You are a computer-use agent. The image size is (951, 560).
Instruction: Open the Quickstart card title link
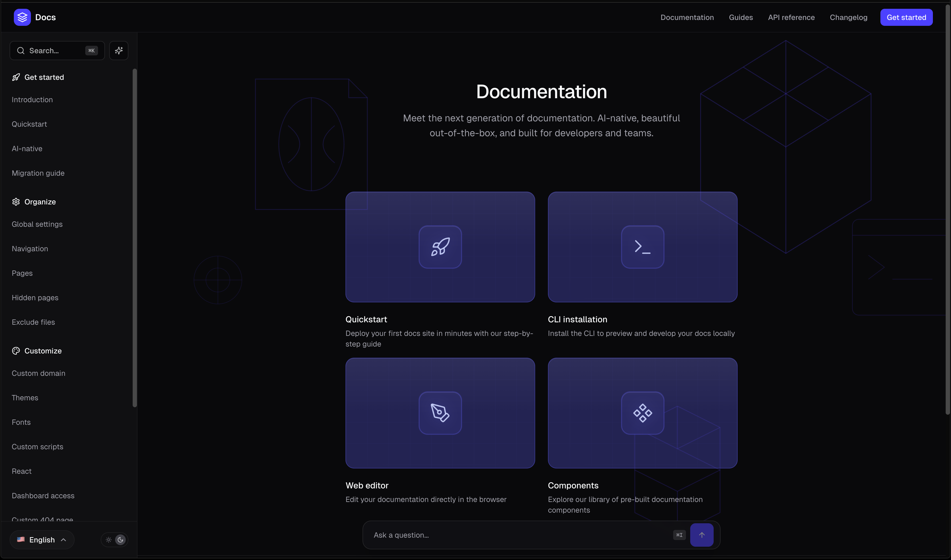(366, 320)
